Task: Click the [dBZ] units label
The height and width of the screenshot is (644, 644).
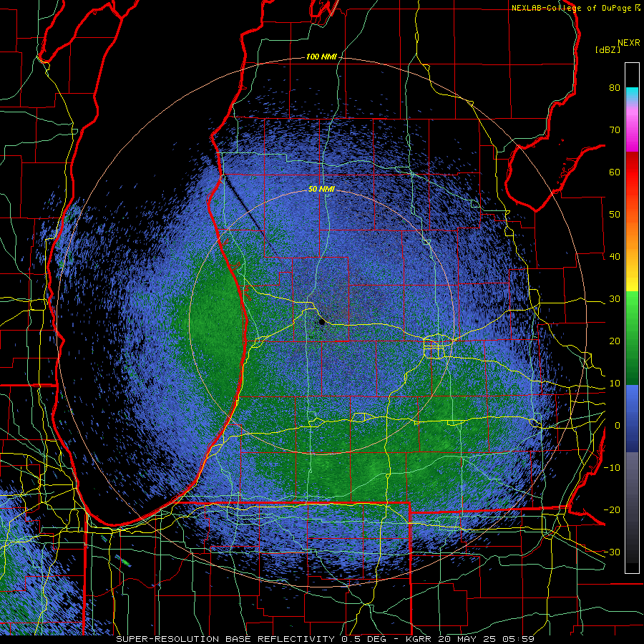Action: click(x=608, y=49)
